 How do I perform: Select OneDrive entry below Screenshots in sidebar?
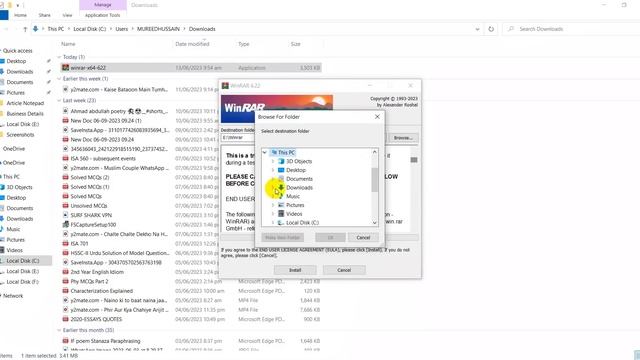pos(13,149)
